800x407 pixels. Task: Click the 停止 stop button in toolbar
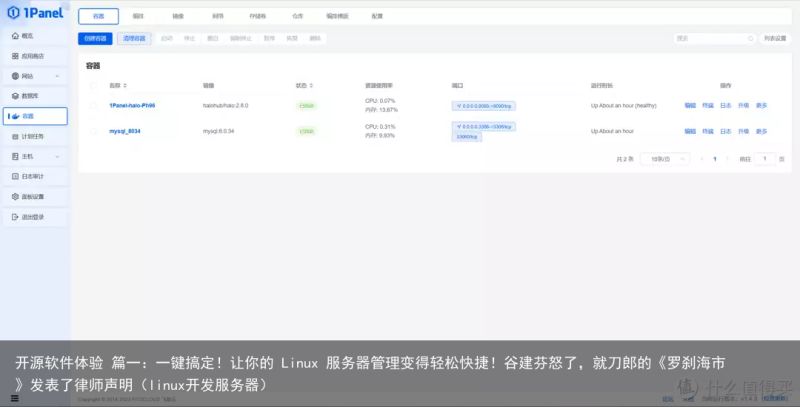pyautogui.click(x=189, y=38)
